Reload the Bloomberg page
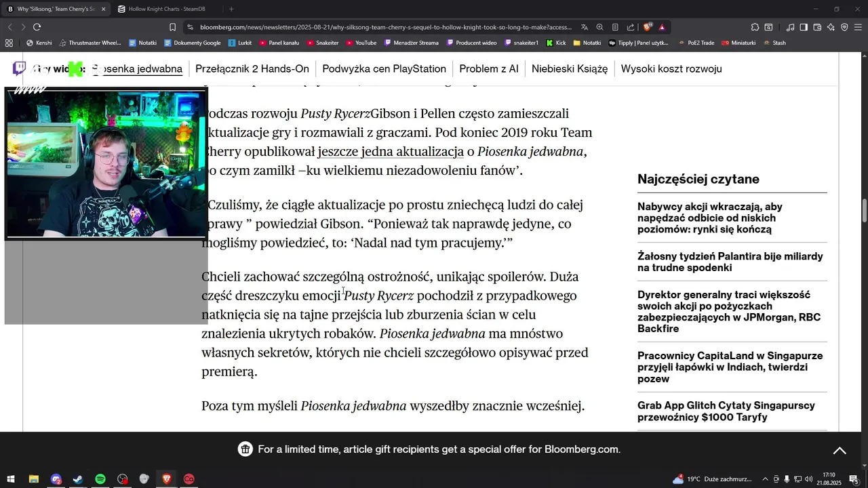 click(37, 27)
